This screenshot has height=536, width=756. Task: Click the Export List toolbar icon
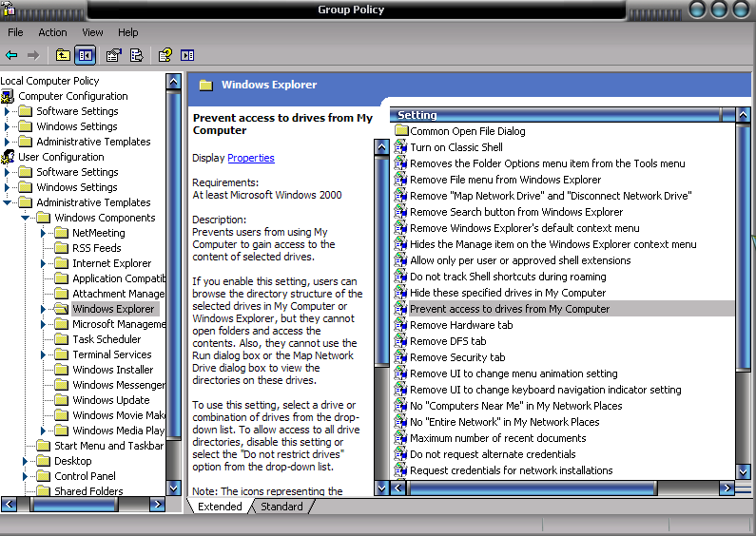coord(136,55)
